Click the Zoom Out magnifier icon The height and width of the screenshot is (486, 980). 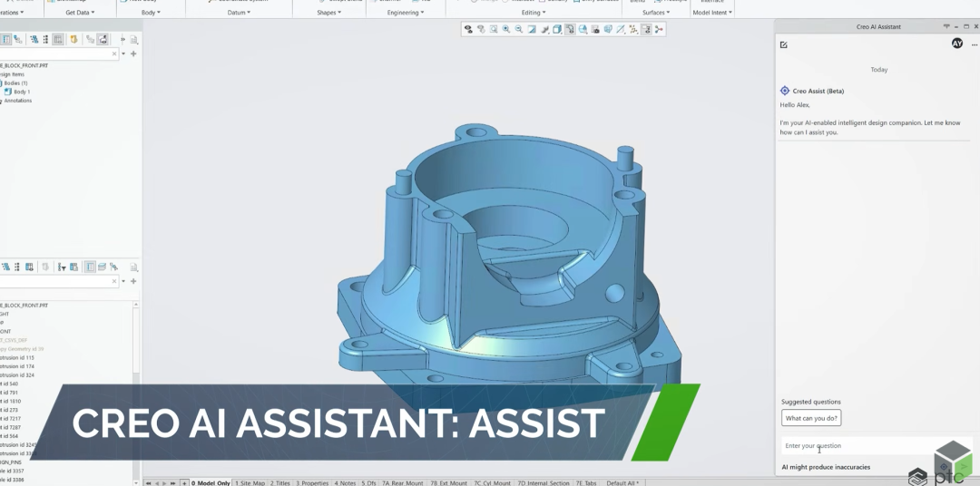519,29
